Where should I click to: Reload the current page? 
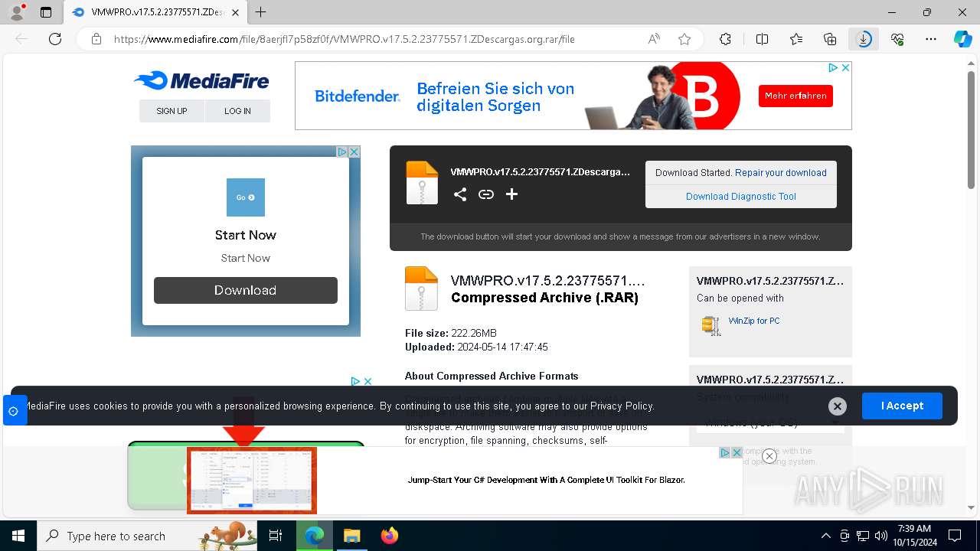click(55, 39)
